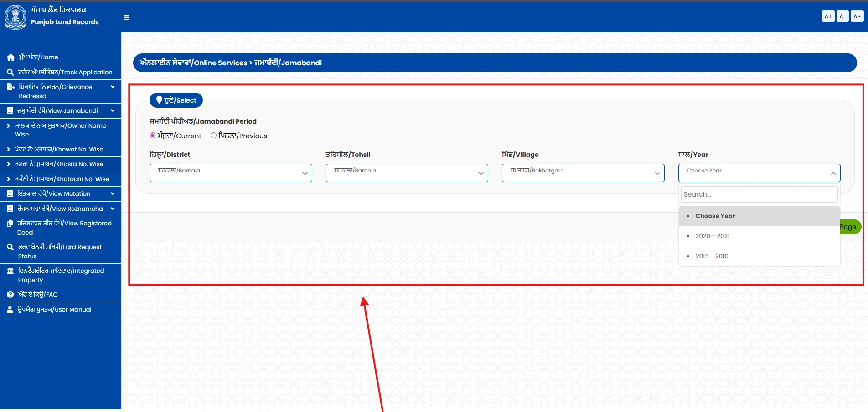Click the User Manual person icon
868x412 pixels.
(10, 309)
